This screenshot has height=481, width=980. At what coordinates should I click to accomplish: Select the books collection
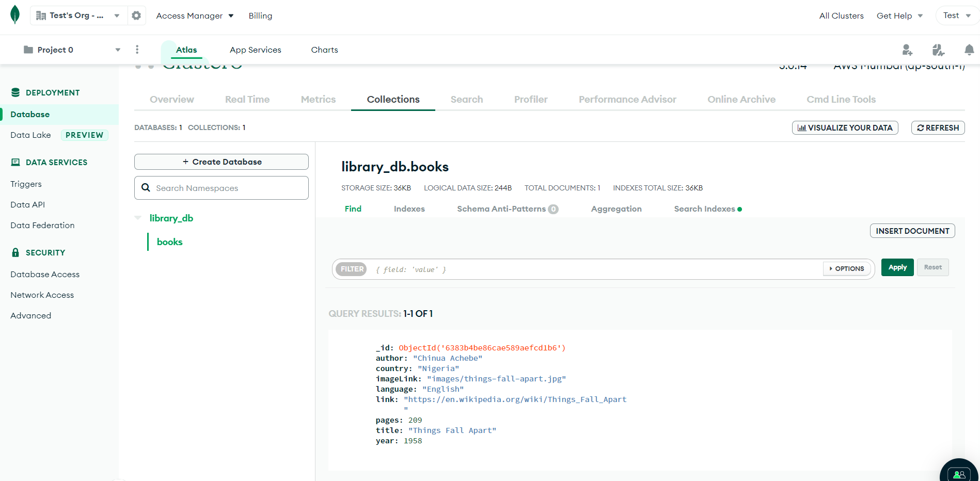coord(169,242)
